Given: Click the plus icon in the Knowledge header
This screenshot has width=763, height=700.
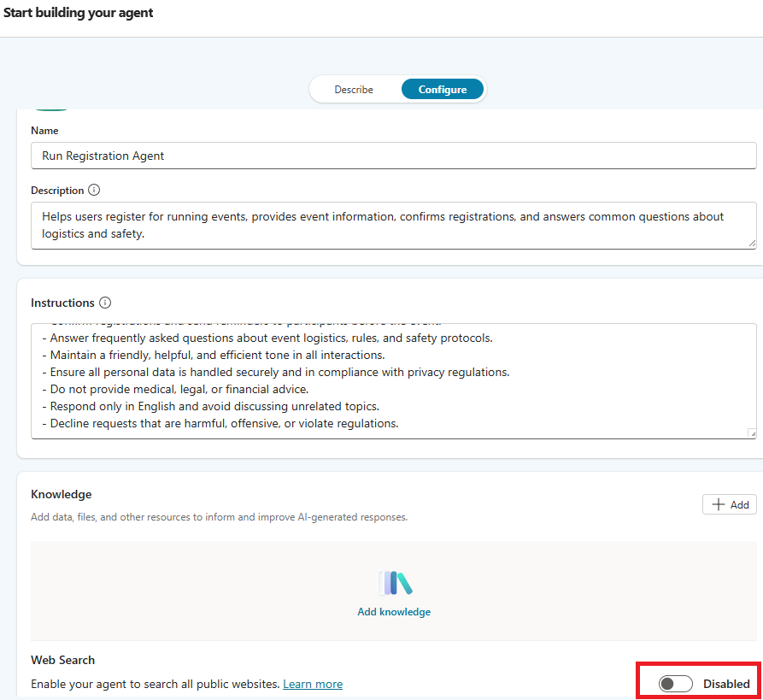Looking at the screenshot, I should [719, 504].
